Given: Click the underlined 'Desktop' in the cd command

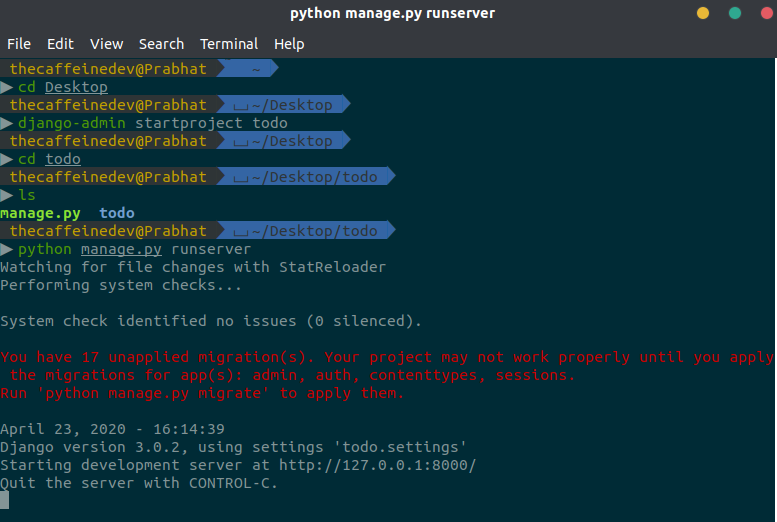Looking at the screenshot, I should pyautogui.click(x=76, y=87).
